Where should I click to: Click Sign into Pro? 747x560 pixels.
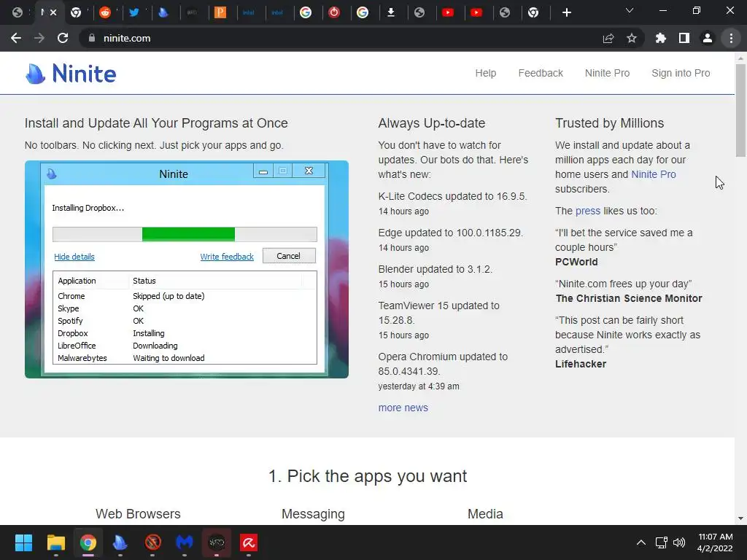681,73
